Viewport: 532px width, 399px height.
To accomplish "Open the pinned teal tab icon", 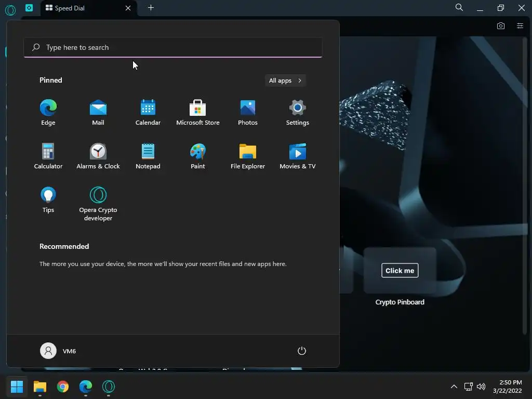I will click(29, 7).
